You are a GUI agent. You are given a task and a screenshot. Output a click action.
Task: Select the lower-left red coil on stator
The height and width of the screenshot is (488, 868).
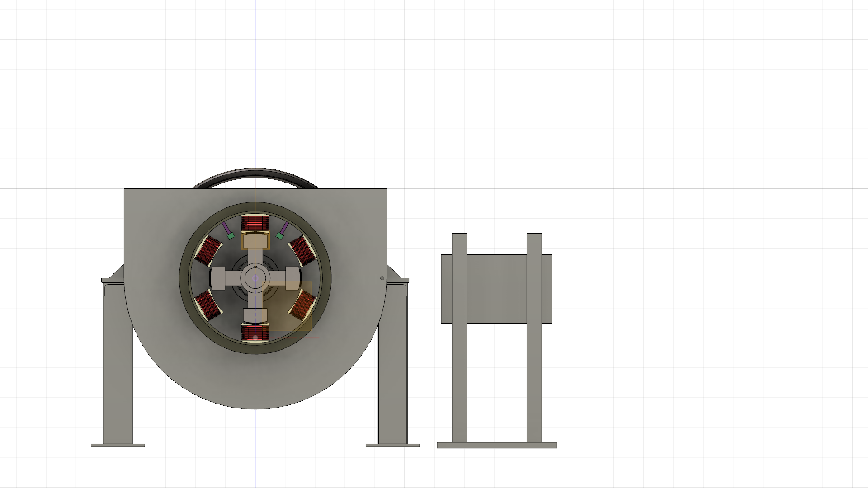[x=208, y=304]
